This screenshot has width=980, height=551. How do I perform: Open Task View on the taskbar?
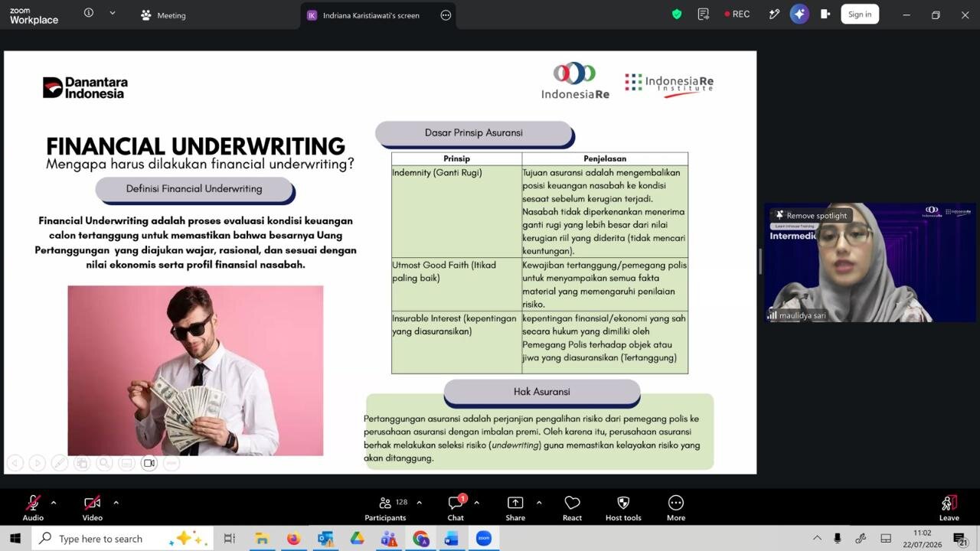(x=229, y=539)
